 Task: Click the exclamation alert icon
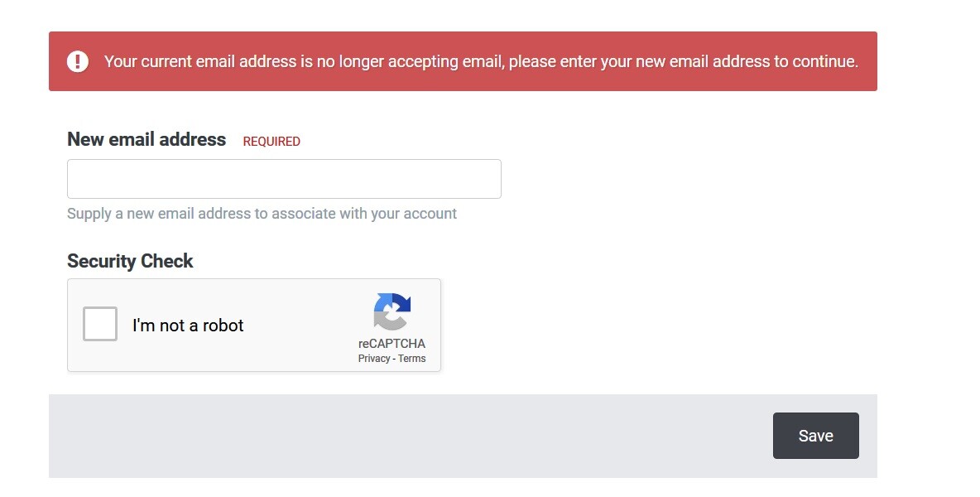[x=78, y=61]
